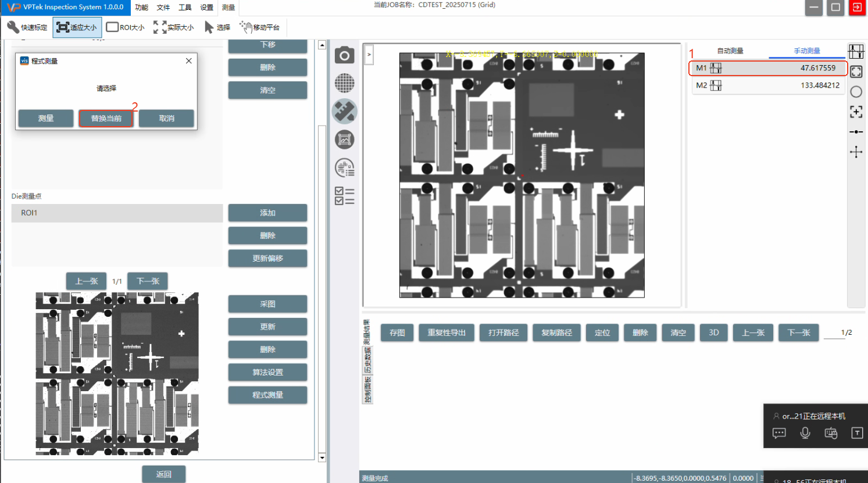Select the ruler measurement tool icon
Viewport: 868px width, 483px height.
click(x=344, y=111)
